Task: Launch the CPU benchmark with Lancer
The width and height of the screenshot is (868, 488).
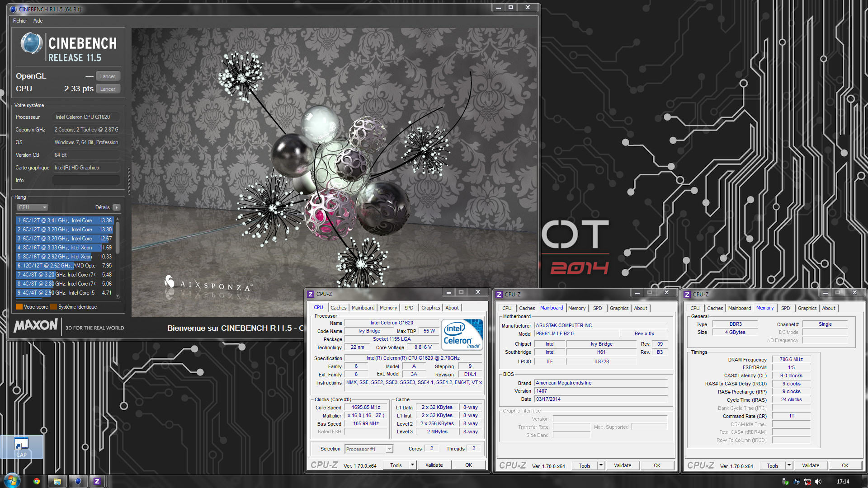Action: 108,89
